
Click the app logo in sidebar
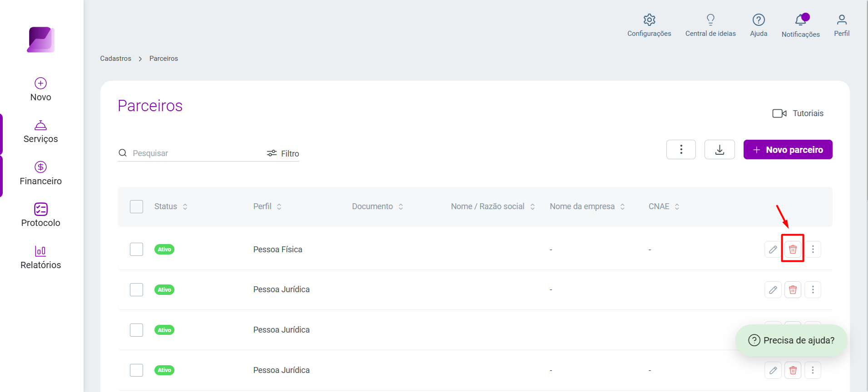[x=41, y=40]
